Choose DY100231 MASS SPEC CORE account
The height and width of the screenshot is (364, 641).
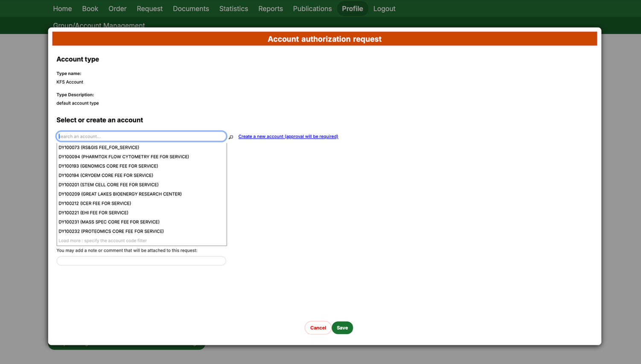click(x=142, y=222)
